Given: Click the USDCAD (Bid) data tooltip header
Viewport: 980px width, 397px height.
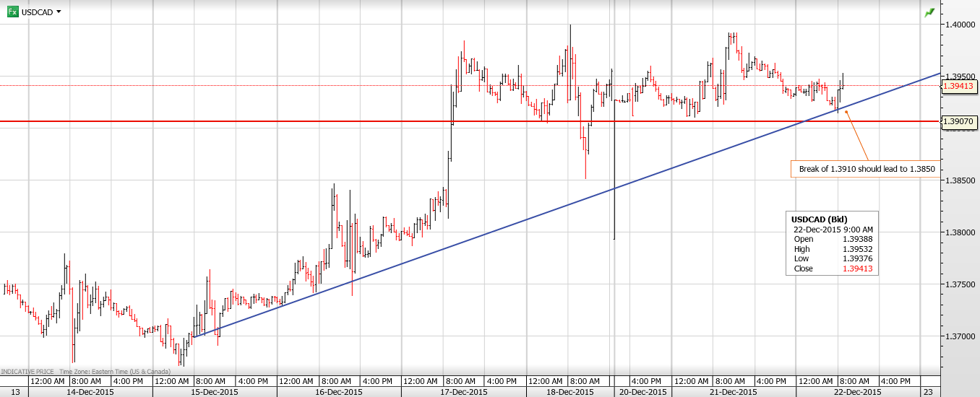Looking at the screenshot, I should 819,219.
